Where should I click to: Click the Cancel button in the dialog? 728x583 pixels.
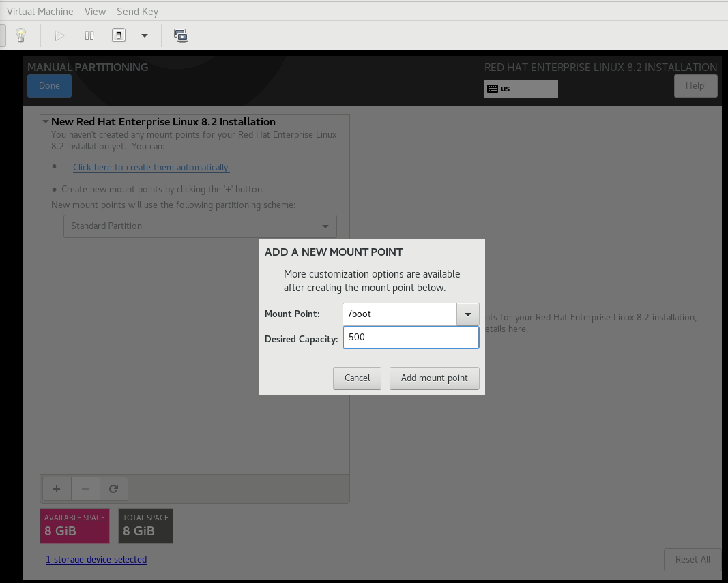click(x=357, y=378)
